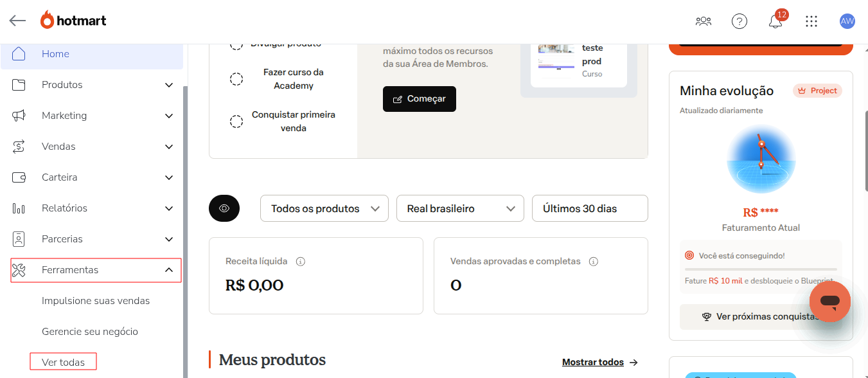Image resolution: width=868 pixels, height=378 pixels.
Task: Click the revenue progress bar
Action: point(761,269)
